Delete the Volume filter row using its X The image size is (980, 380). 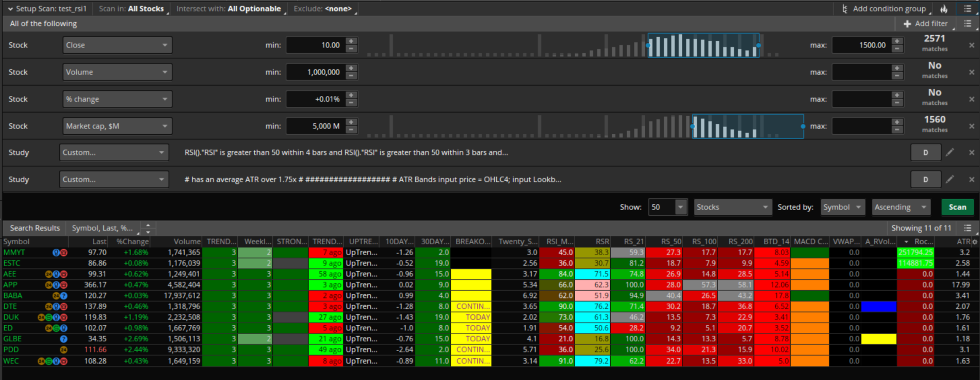(x=972, y=72)
